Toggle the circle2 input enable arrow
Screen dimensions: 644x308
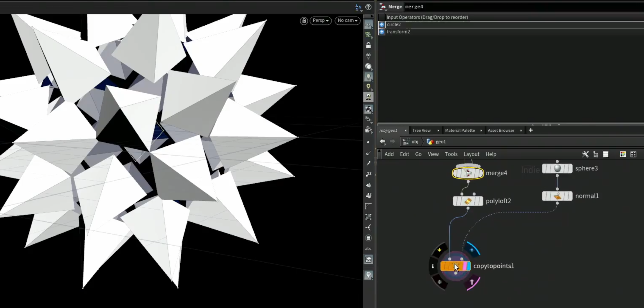382,25
